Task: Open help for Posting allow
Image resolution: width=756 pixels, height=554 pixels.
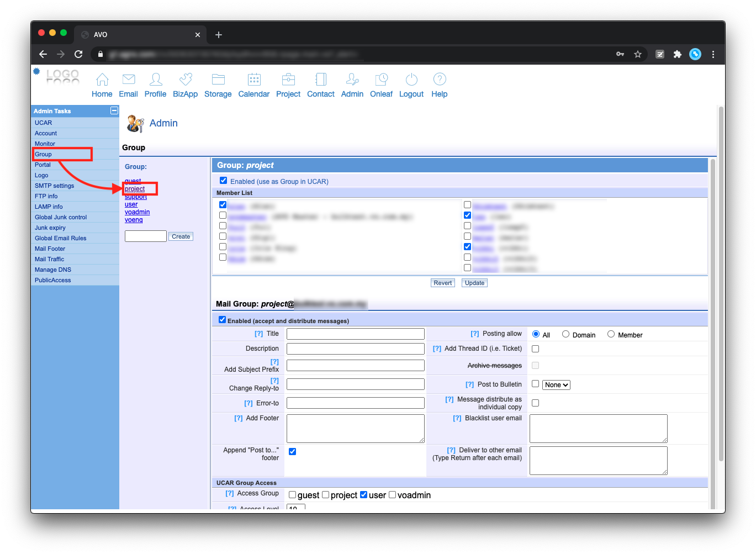Action: [x=474, y=334]
